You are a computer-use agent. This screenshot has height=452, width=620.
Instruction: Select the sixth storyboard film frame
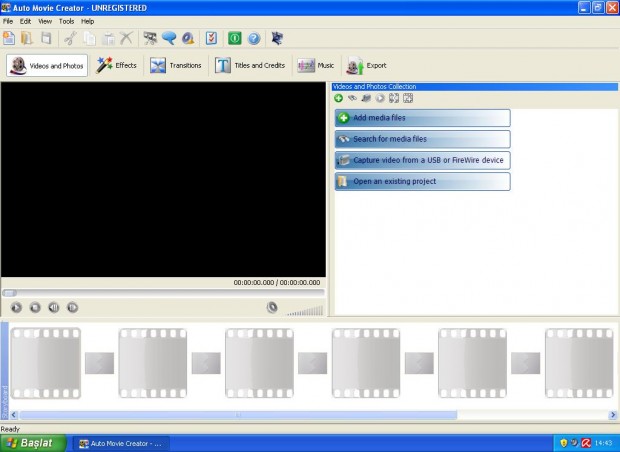pyautogui.click(x=579, y=363)
